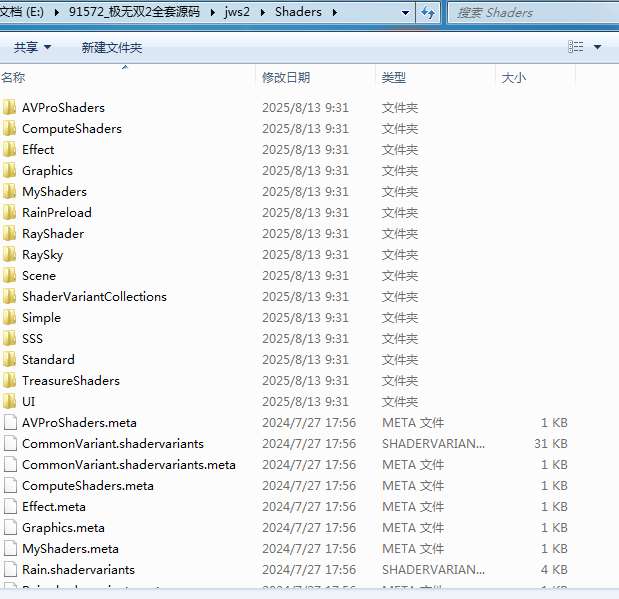Click the 新建文件夹 button
Viewport: 619px width, 599px height.
112,48
